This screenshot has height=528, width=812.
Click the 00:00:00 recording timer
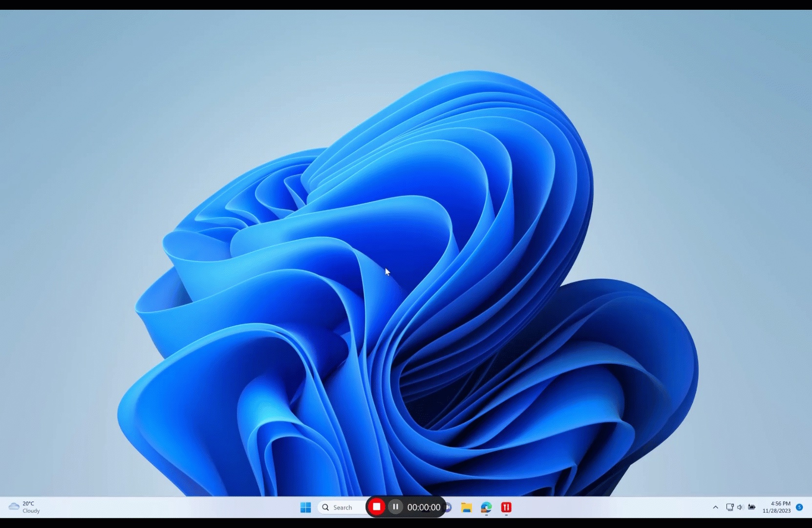(x=424, y=507)
